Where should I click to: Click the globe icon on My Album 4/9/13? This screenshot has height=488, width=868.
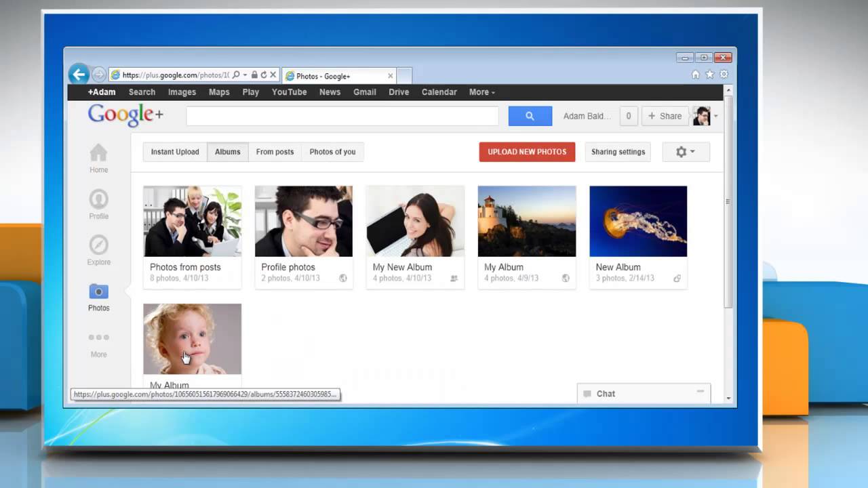[566, 279]
